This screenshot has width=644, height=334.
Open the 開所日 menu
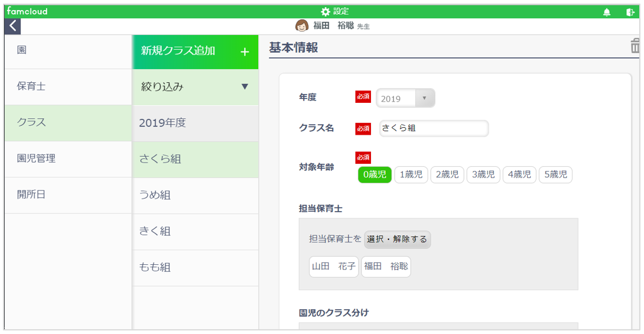click(68, 194)
